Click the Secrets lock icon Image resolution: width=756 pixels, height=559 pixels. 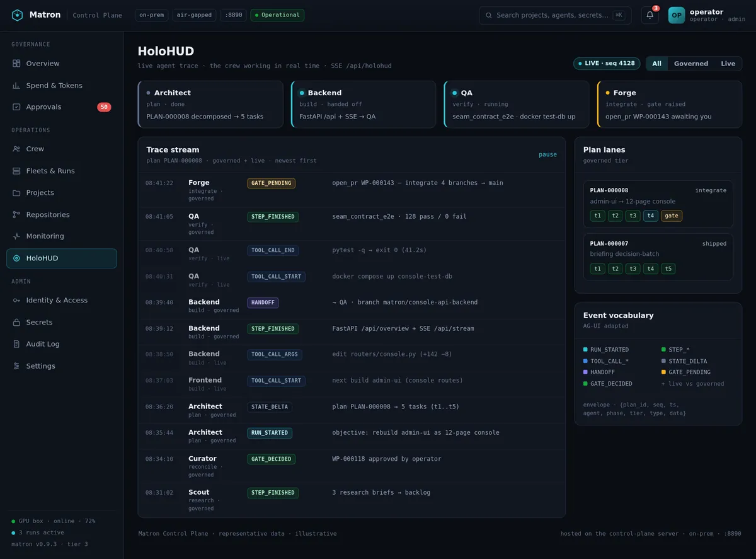pos(16,323)
